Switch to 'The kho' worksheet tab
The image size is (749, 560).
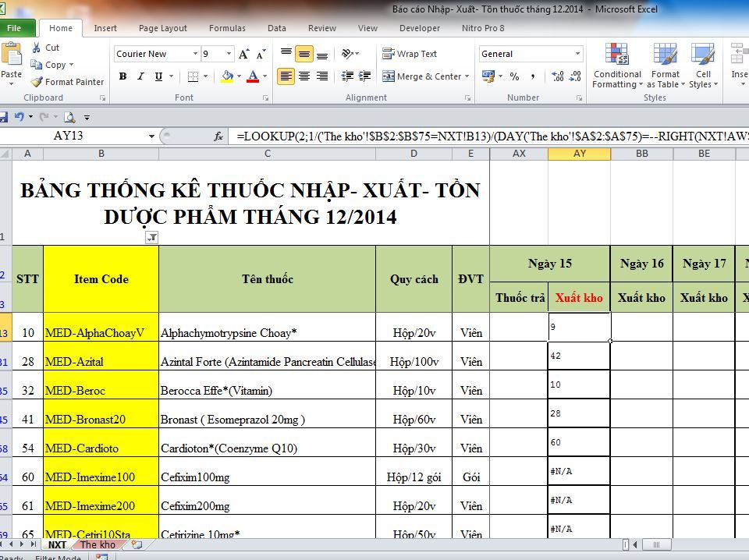point(98,544)
